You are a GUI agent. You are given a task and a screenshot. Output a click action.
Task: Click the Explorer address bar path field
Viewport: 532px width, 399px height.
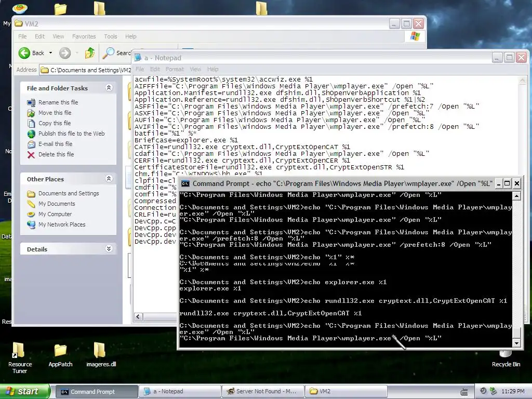pos(86,70)
